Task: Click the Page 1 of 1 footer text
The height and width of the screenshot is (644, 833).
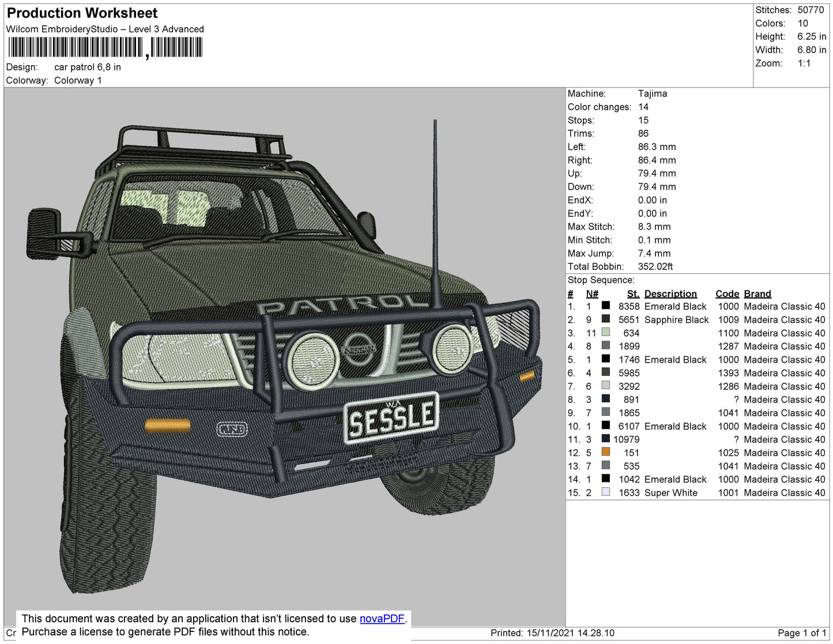Action: (802, 632)
